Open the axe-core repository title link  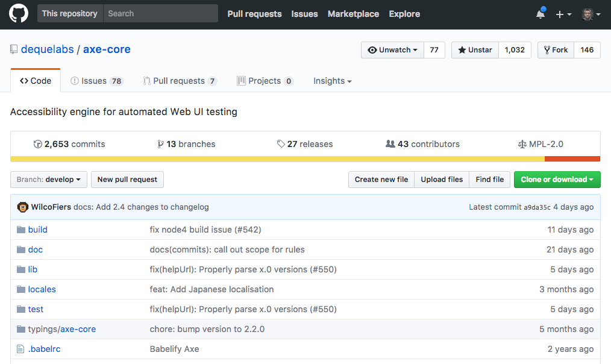(107, 49)
